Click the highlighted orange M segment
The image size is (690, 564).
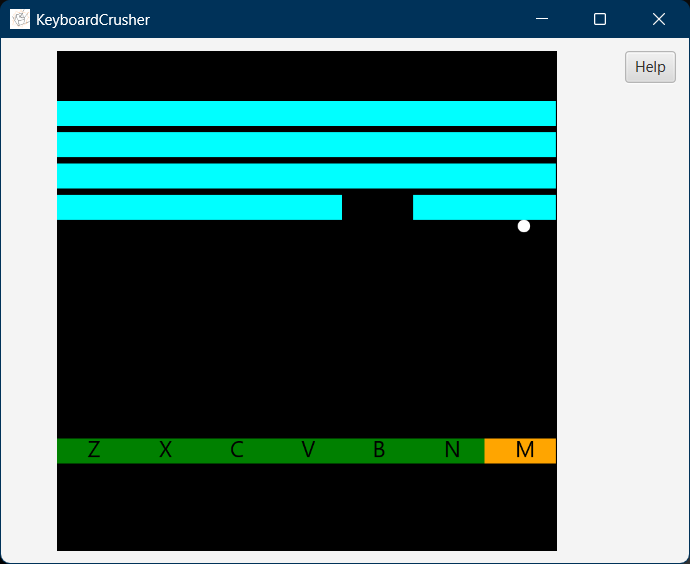click(521, 451)
